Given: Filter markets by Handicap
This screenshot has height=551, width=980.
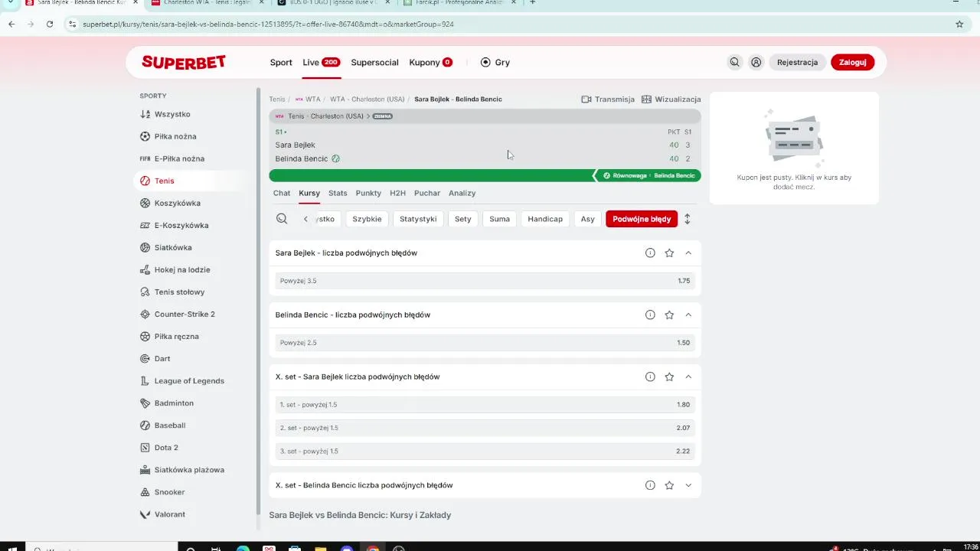Looking at the screenshot, I should pyautogui.click(x=545, y=219).
